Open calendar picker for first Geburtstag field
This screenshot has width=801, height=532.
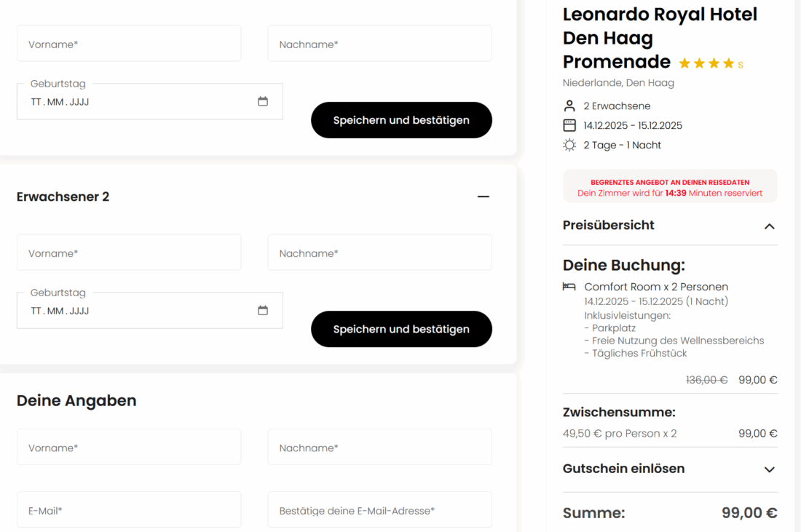coord(263,102)
